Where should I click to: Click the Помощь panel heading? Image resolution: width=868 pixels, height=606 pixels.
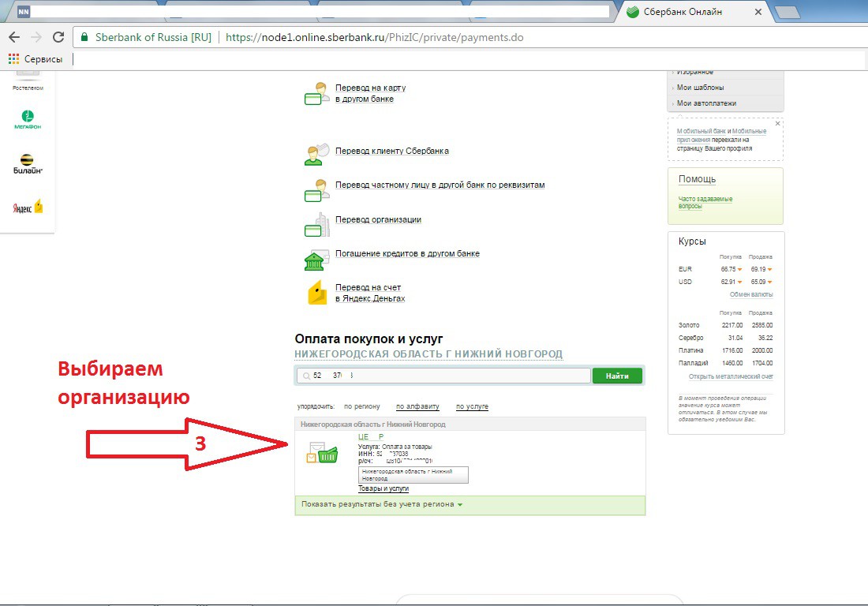tap(697, 179)
